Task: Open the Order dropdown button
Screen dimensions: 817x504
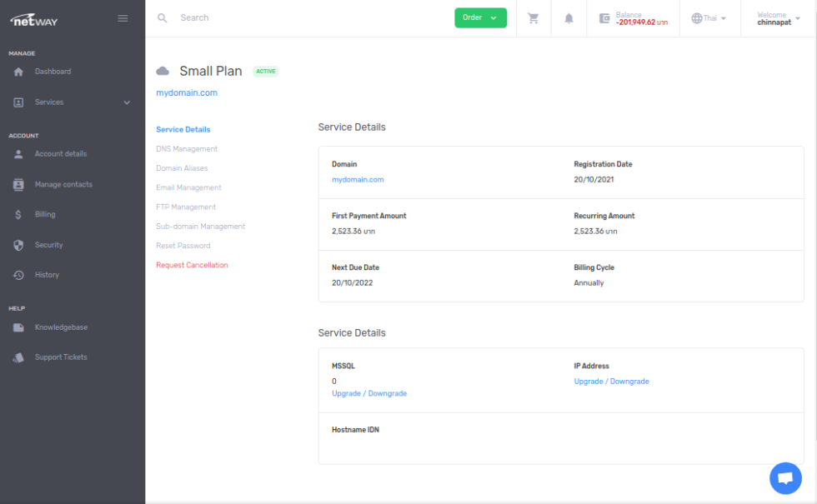Action: 480,17
